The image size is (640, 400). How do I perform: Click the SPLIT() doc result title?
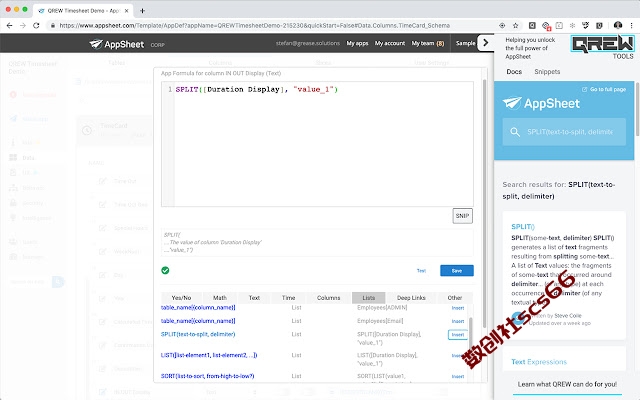523,227
